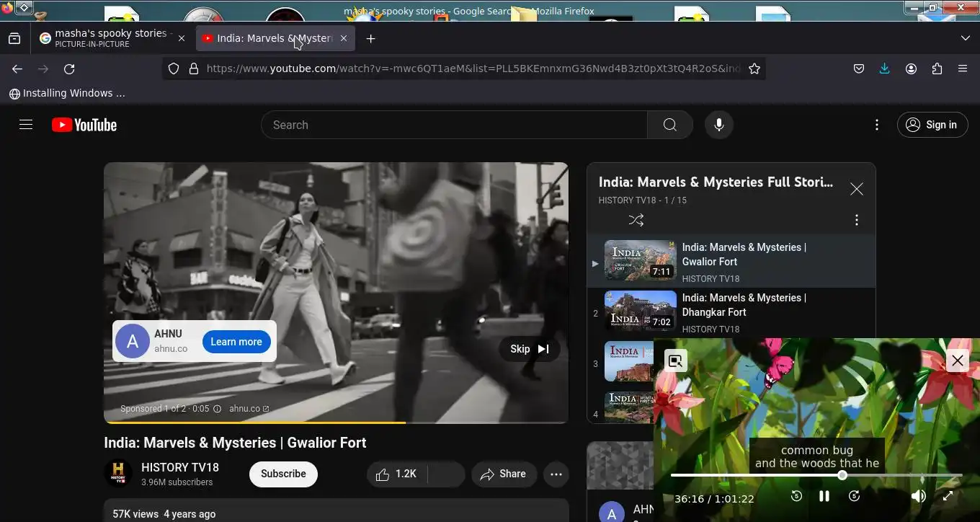Reload the current YouTube page
The image size is (980, 522).
coord(69,68)
